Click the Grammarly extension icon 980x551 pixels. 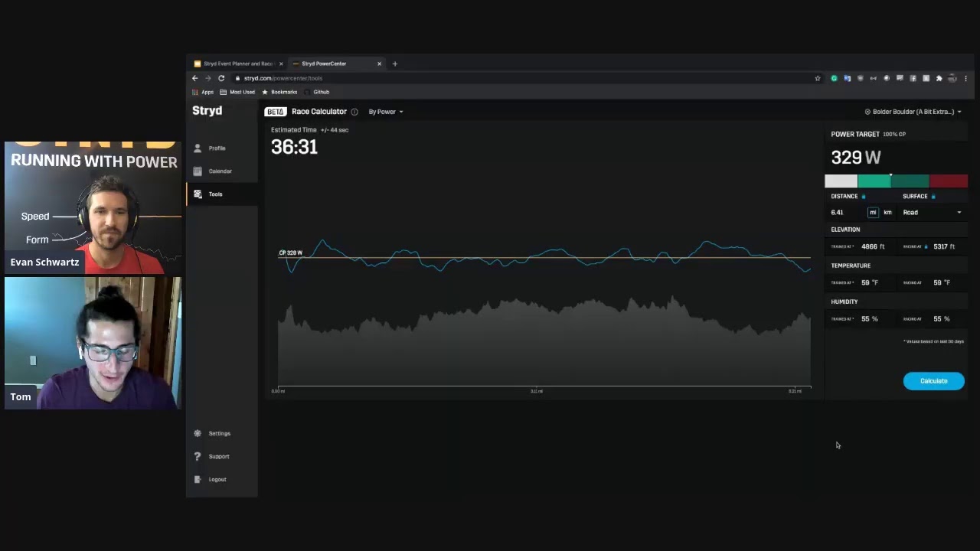pyautogui.click(x=834, y=78)
